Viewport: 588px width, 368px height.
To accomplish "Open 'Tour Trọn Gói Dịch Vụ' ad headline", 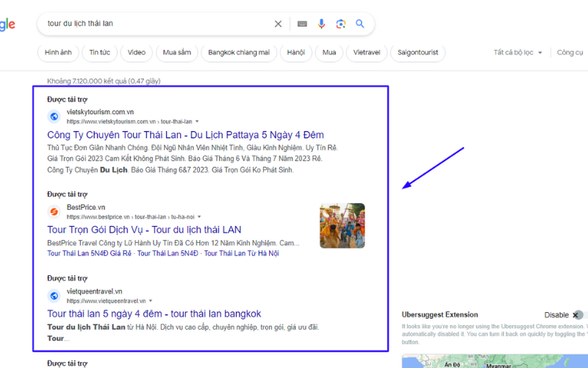I will point(144,230).
